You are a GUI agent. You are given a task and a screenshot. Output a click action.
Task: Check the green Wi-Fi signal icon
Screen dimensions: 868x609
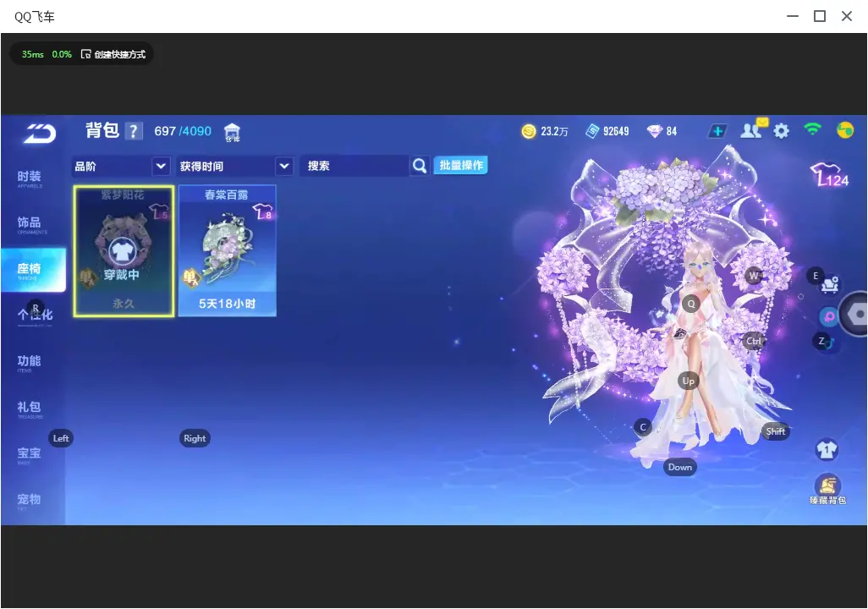(813, 129)
